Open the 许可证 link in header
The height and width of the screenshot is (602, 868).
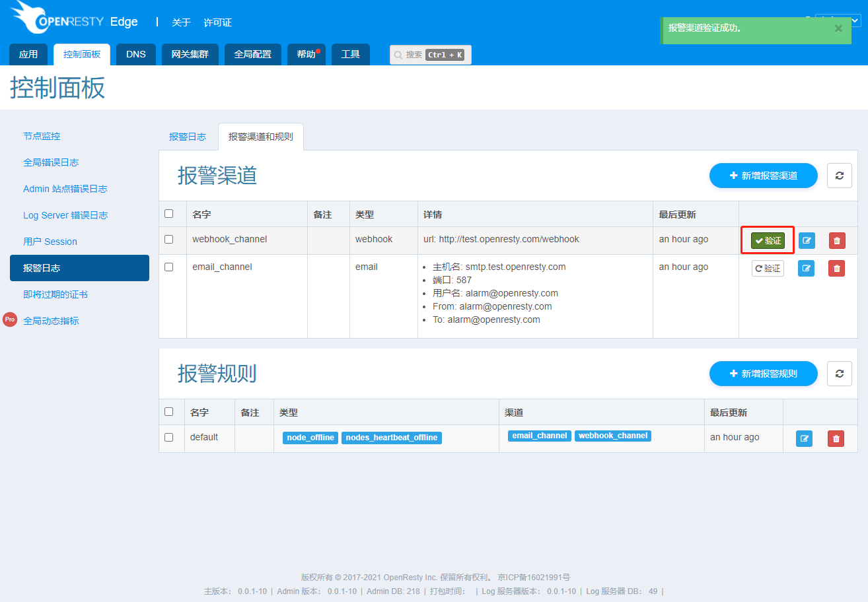[218, 22]
